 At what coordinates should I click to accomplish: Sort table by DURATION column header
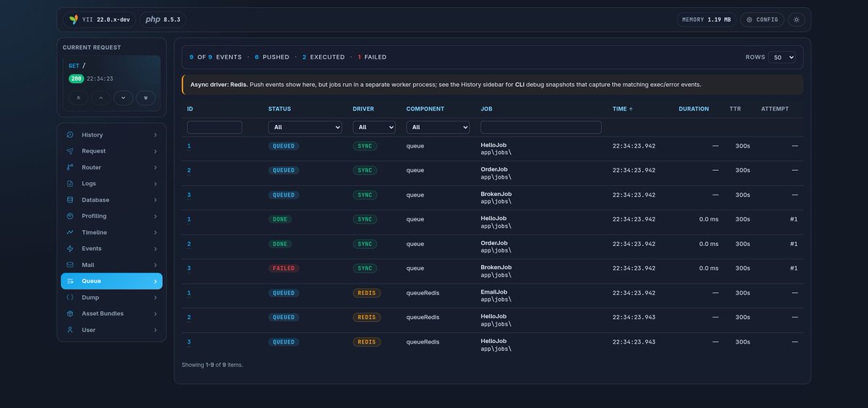click(694, 109)
